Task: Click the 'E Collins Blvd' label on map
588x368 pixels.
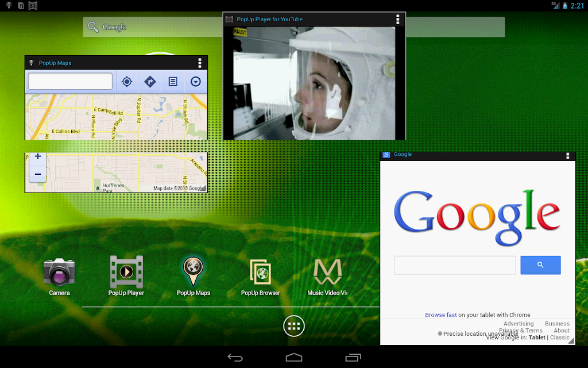Action: point(65,131)
